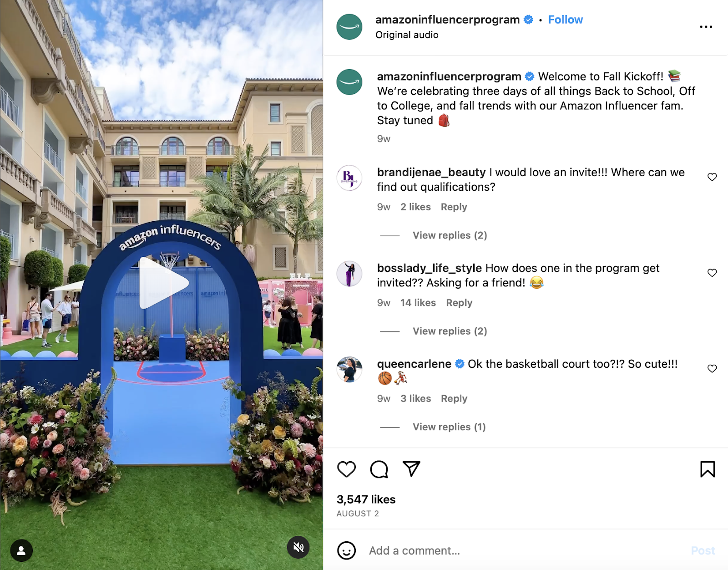
Task: Open the emoji picker smiley icon
Action: click(346, 550)
